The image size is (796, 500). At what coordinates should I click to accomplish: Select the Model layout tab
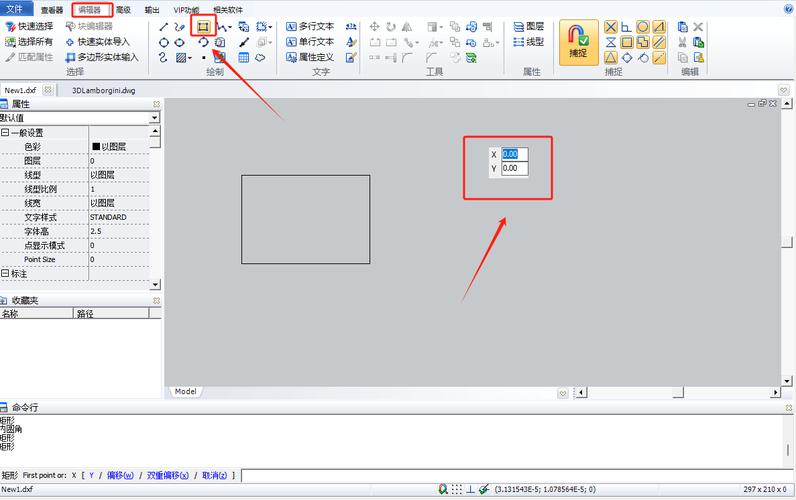(x=185, y=391)
